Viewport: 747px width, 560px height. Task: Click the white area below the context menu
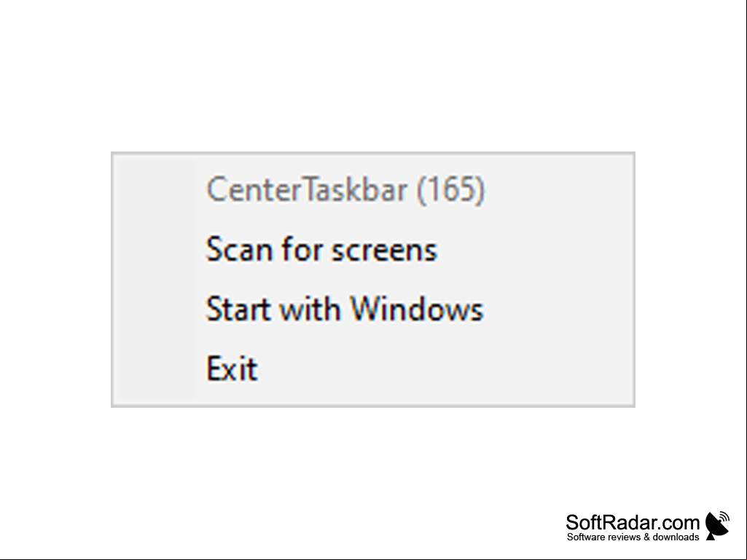pos(334,457)
